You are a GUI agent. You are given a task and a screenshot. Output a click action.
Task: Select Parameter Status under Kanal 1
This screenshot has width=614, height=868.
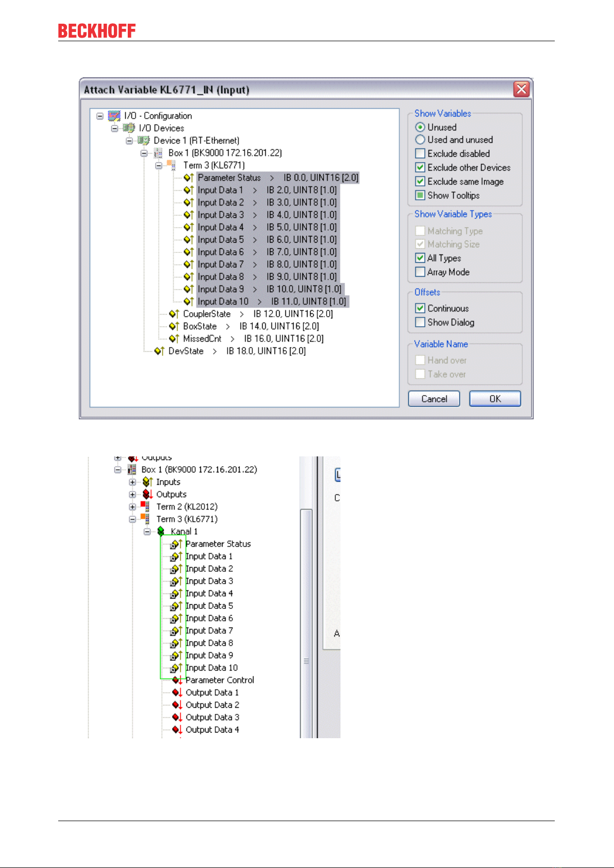[x=218, y=544]
